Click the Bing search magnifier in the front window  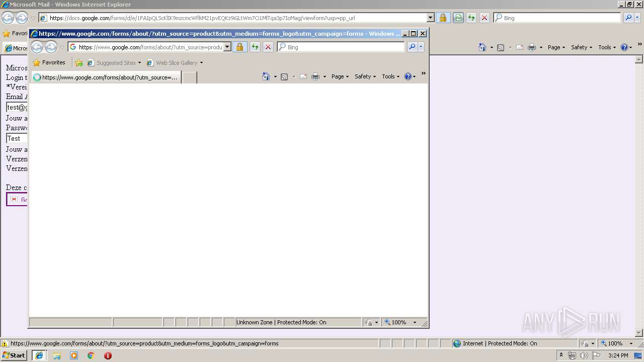point(412,47)
